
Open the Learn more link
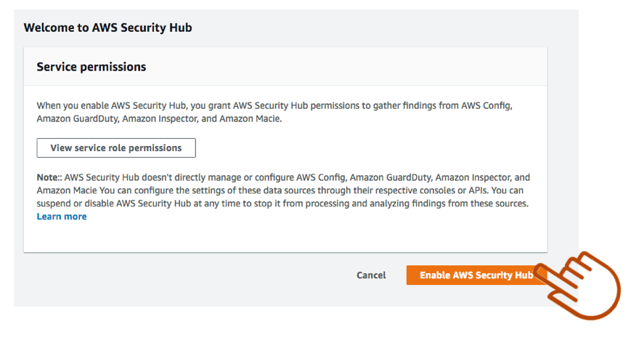[x=62, y=216]
